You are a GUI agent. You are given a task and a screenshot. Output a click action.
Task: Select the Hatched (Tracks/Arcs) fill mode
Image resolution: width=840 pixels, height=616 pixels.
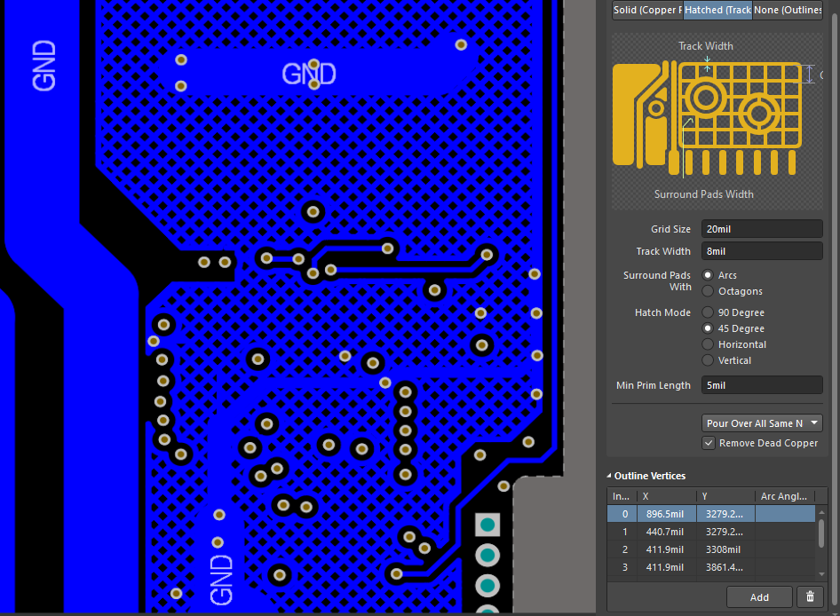tap(717, 10)
